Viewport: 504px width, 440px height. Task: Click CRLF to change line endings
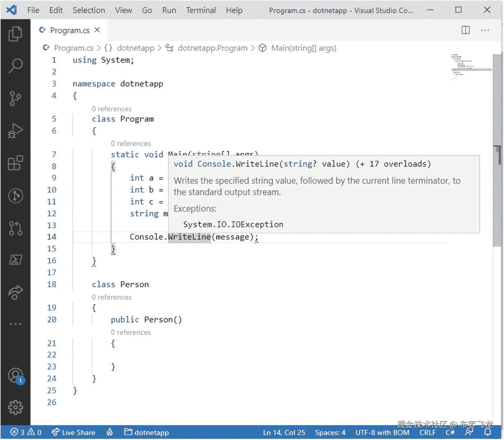click(427, 433)
